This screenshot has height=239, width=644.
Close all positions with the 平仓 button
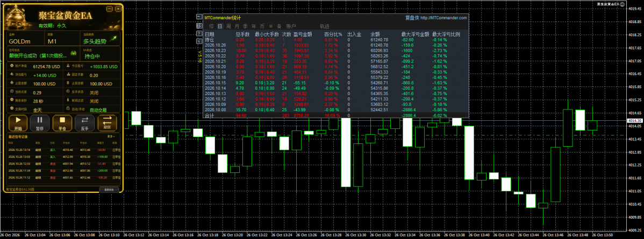[62, 122]
